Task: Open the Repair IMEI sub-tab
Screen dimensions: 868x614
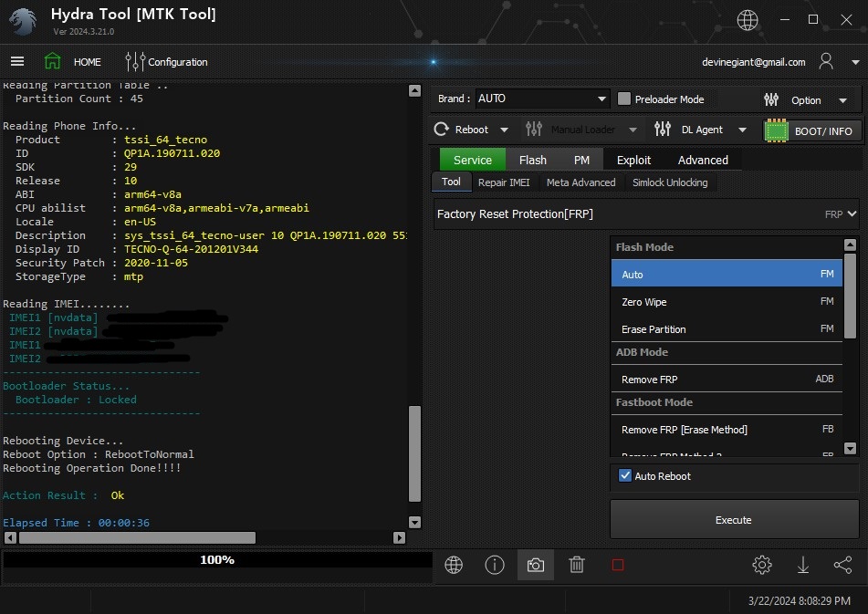Action: click(504, 182)
